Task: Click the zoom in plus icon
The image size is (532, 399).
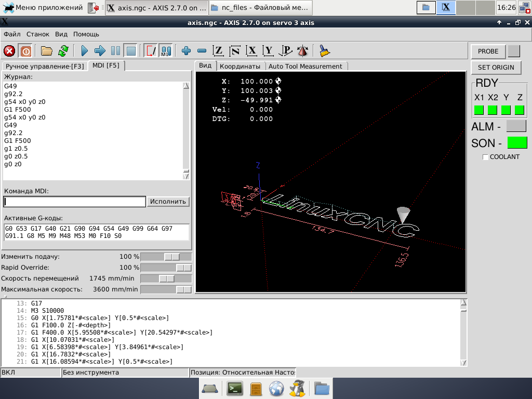Action: click(187, 51)
